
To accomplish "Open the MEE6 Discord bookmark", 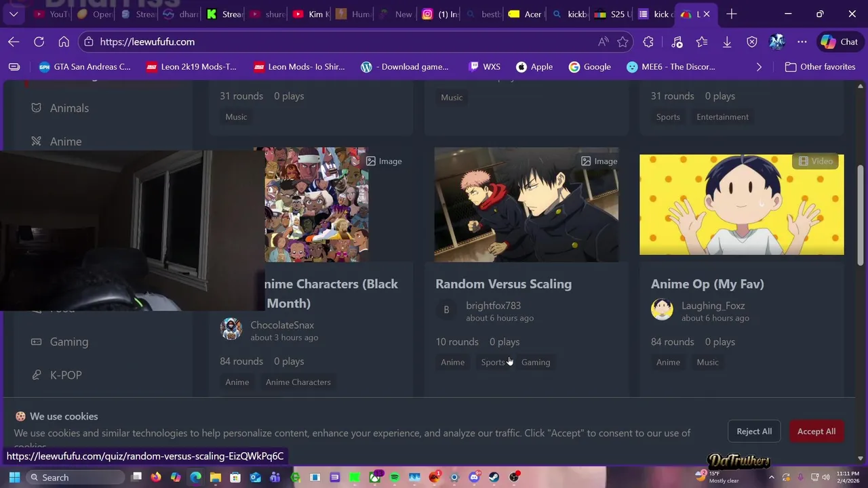I will 671,67.
